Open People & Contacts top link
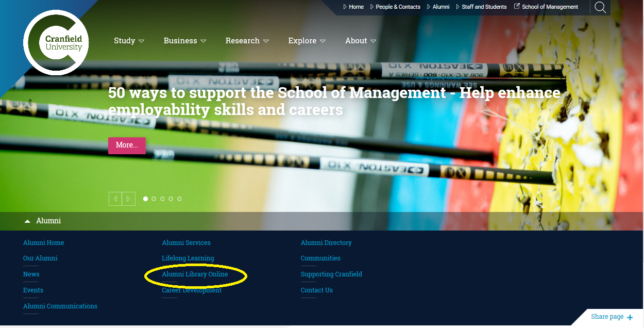644x328 pixels. pyautogui.click(x=398, y=7)
